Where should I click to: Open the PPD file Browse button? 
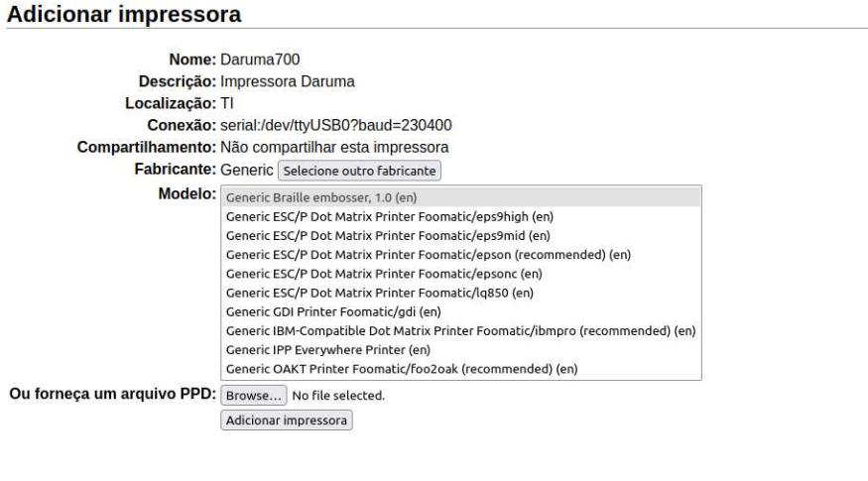253,396
